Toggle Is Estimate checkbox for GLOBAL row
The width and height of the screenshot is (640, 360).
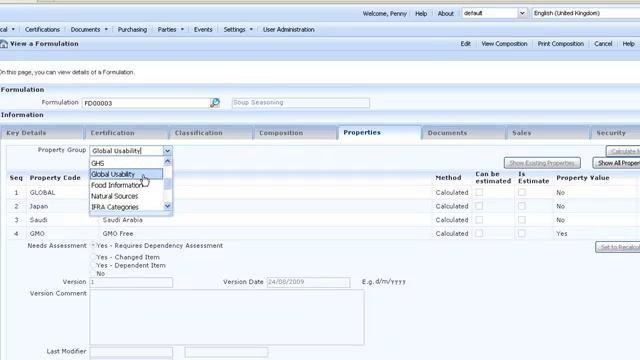coord(522,192)
